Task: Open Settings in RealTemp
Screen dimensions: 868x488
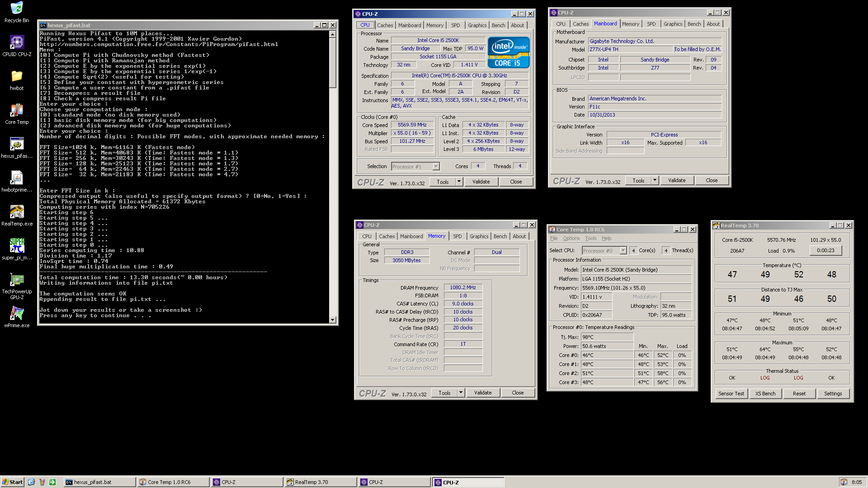Action: pyautogui.click(x=833, y=394)
